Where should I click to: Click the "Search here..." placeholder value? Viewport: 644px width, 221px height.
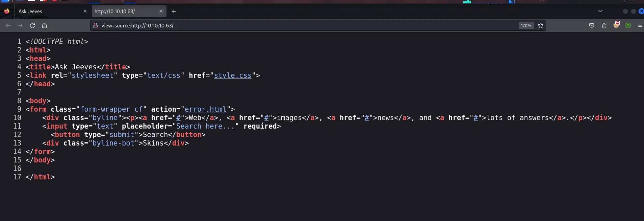tap(206, 126)
